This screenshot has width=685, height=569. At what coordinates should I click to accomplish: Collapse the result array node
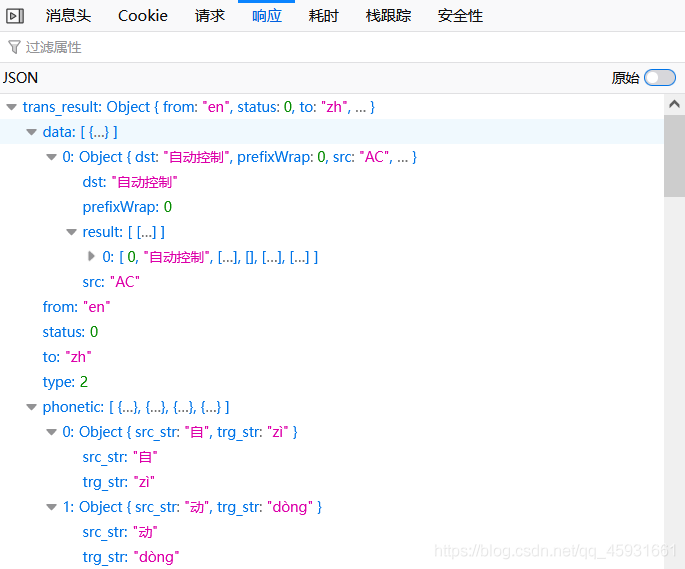point(71,232)
